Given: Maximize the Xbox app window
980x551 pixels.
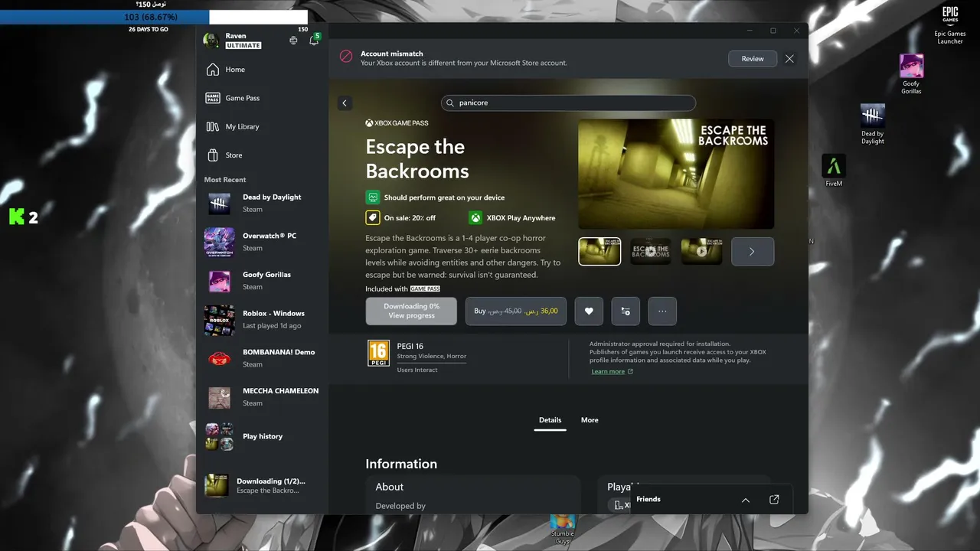Looking at the screenshot, I should (773, 31).
